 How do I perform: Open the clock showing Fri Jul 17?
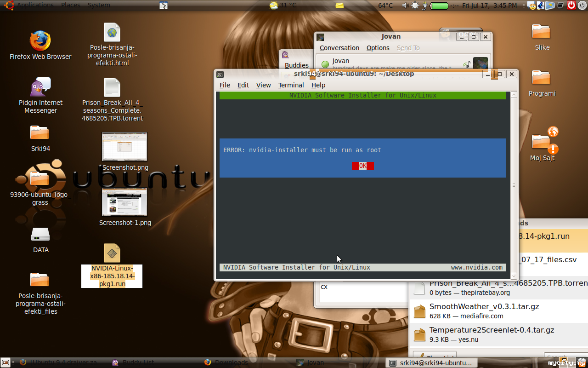coord(490,5)
